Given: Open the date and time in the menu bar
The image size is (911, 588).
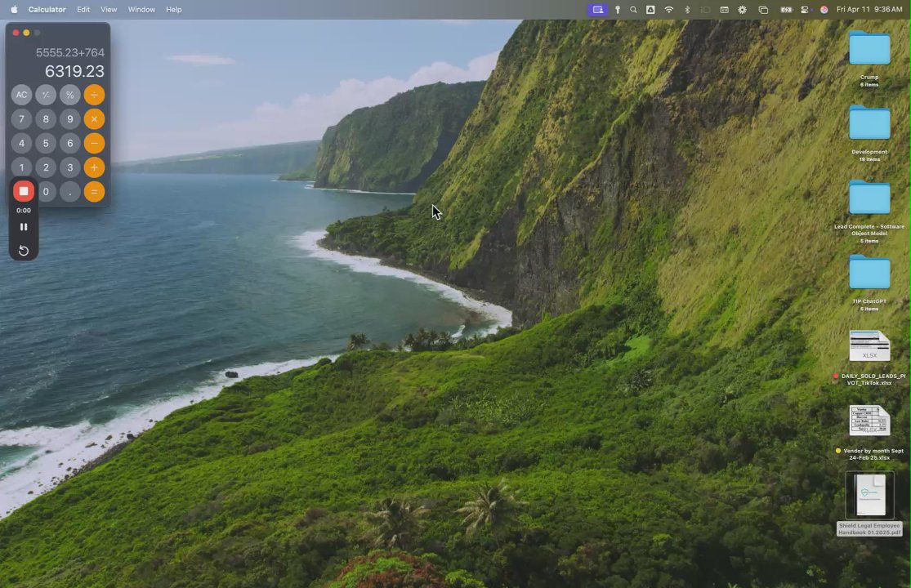Looking at the screenshot, I should tap(869, 9).
